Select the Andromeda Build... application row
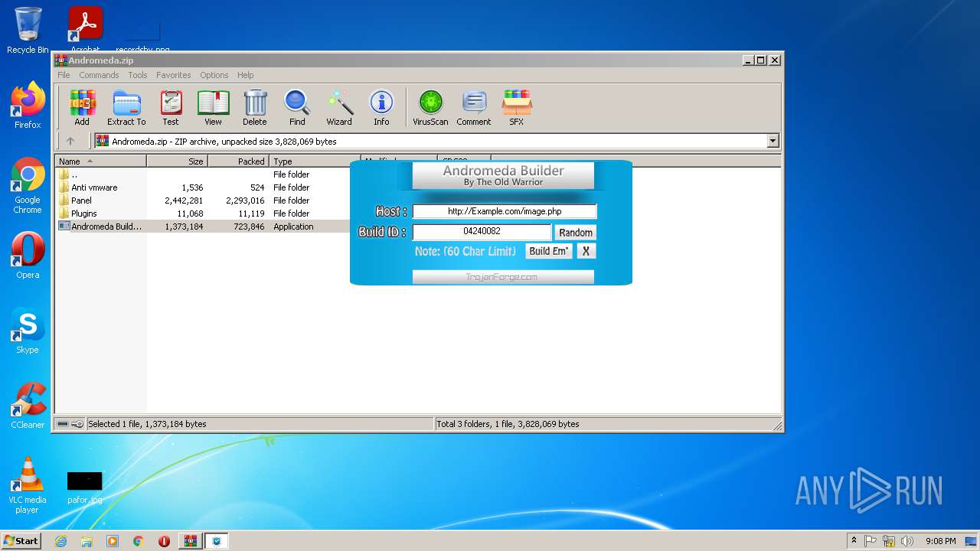Image resolution: width=980 pixels, height=551 pixels. point(203,227)
